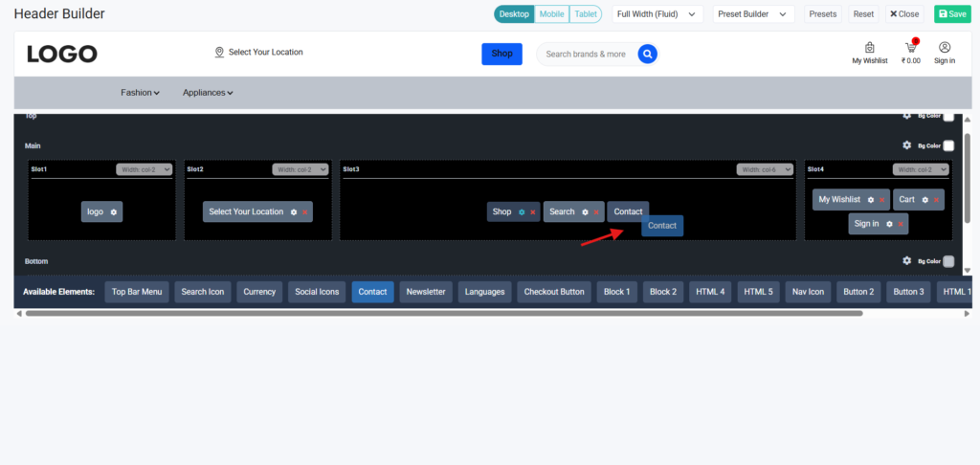The width and height of the screenshot is (980, 465).
Task: Click the LOGO in header preview
Action: pyautogui.click(x=62, y=55)
